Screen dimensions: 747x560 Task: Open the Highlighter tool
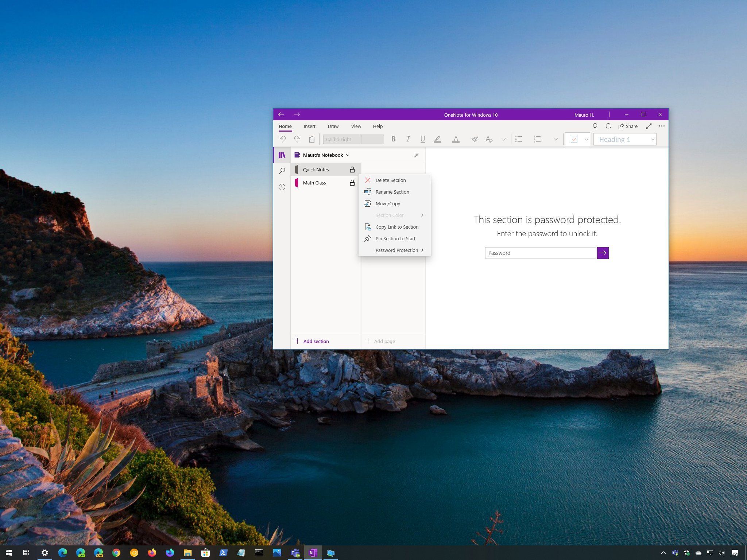pyautogui.click(x=437, y=139)
